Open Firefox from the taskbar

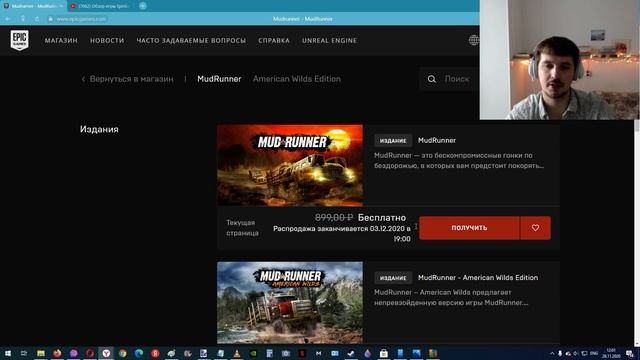pyautogui.click(x=57, y=353)
